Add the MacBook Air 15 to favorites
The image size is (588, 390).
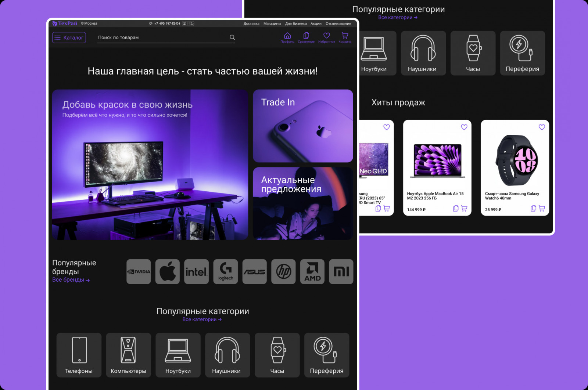click(x=464, y=127)
